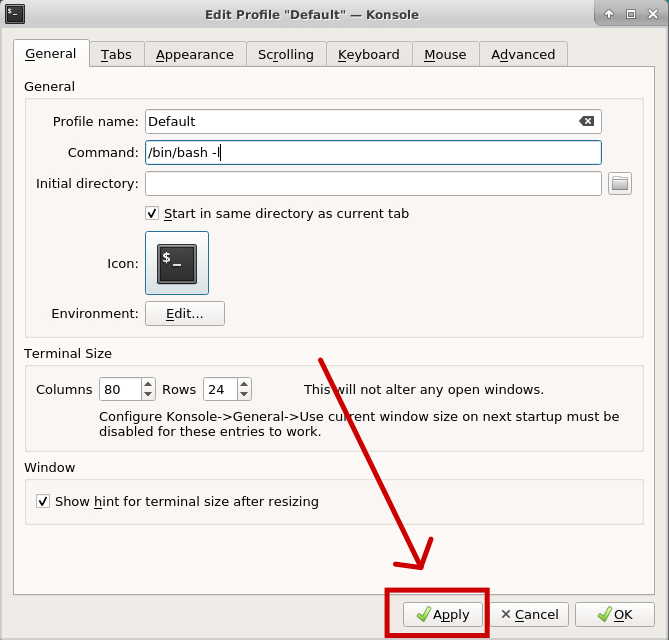Increase Rows value with up arrow
The height and width of the screenshot is (640, 669).
point(244,384)
